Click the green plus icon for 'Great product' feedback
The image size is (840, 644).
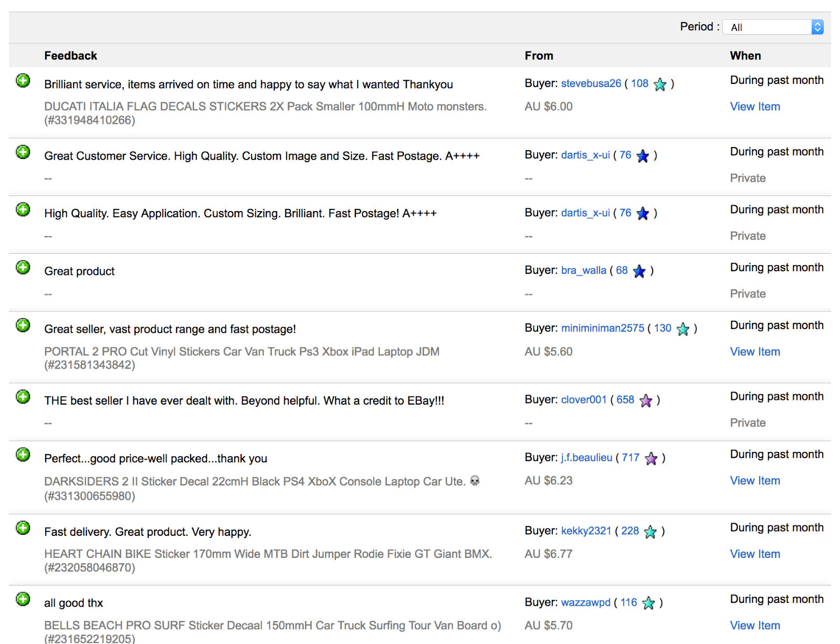click(x=23, y=268)
